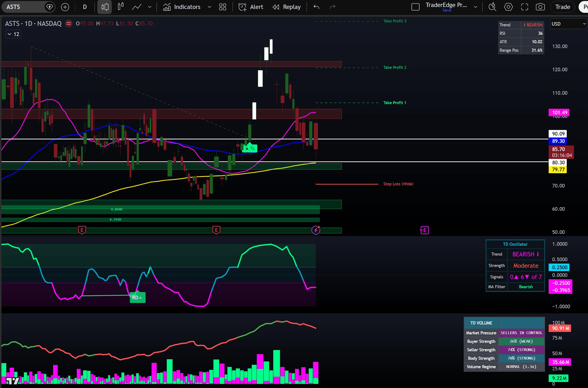Click the green TL signal label
The image size is (588, 388).
tap(250, 148)
